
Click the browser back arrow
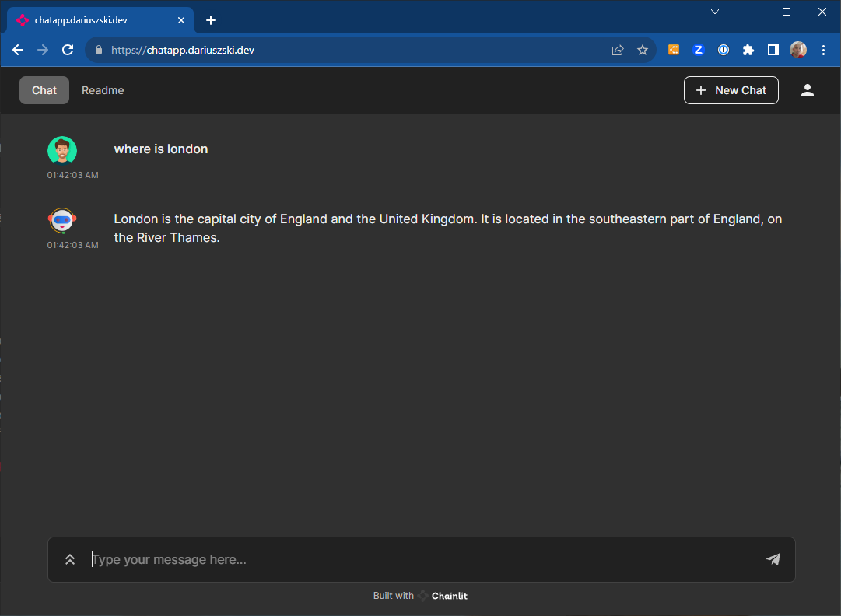18,50
